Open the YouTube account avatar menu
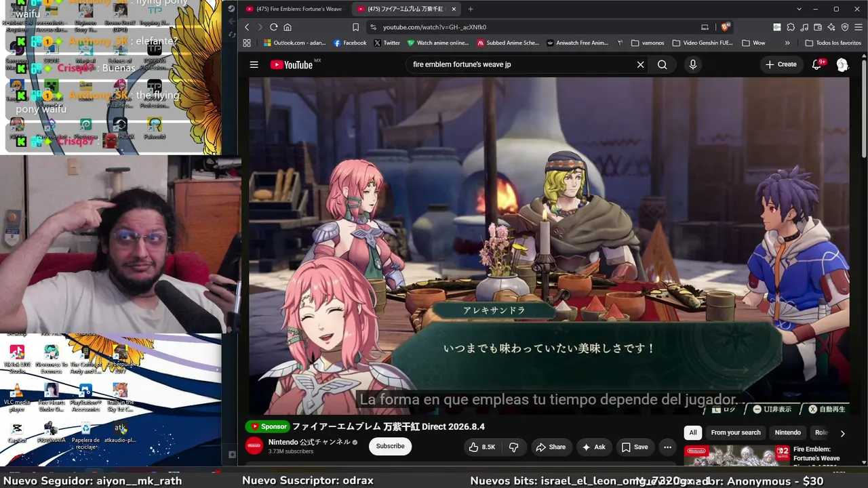 (x=842, y=64)
